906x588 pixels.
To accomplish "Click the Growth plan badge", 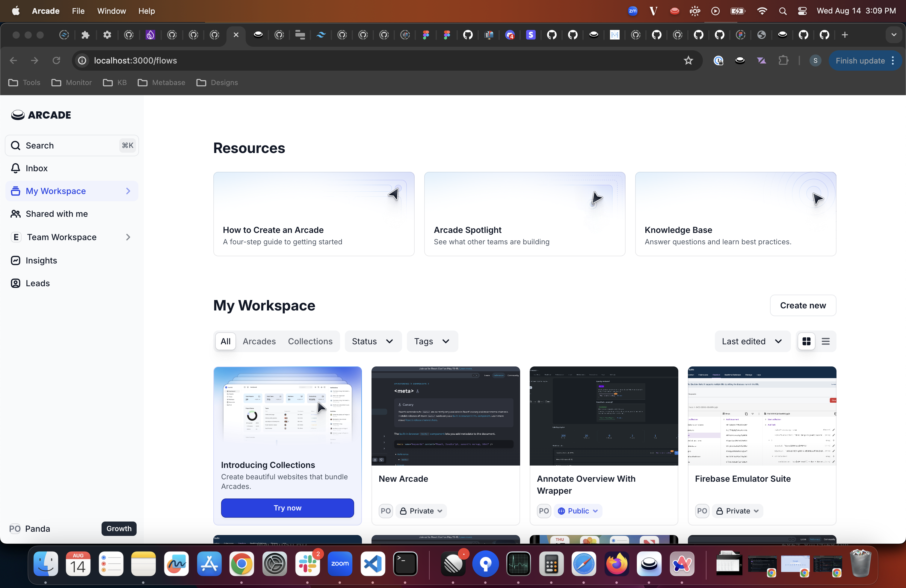I will pos(119,529).
